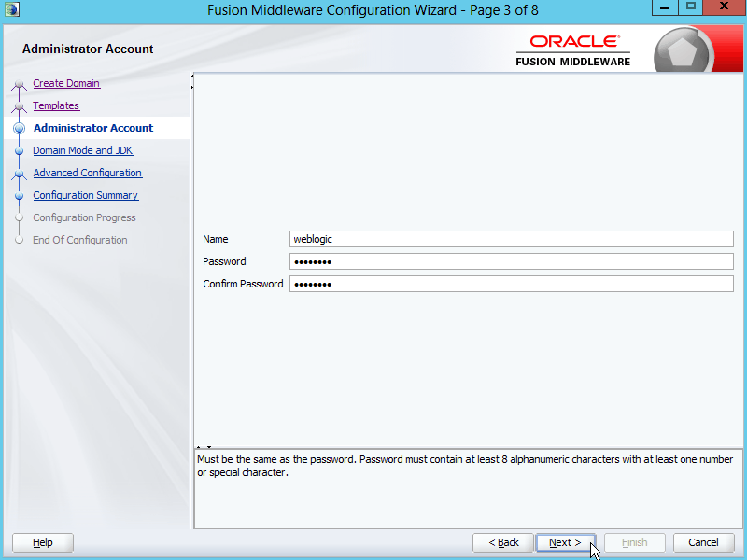The image size is (747, 560).
Task: Click the End Of Configuration step label
Action: [80, 240]
